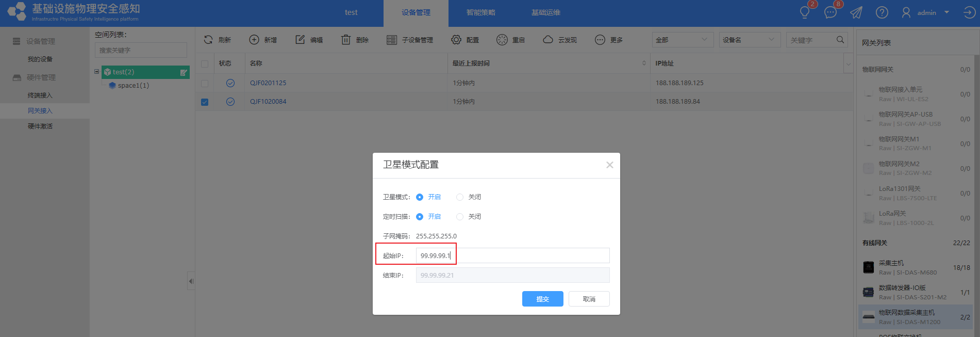Image resolution: width=980 pixels, height=337 pixels.
Task: Open the help question mark icon
Action: (x=882, y=12)
